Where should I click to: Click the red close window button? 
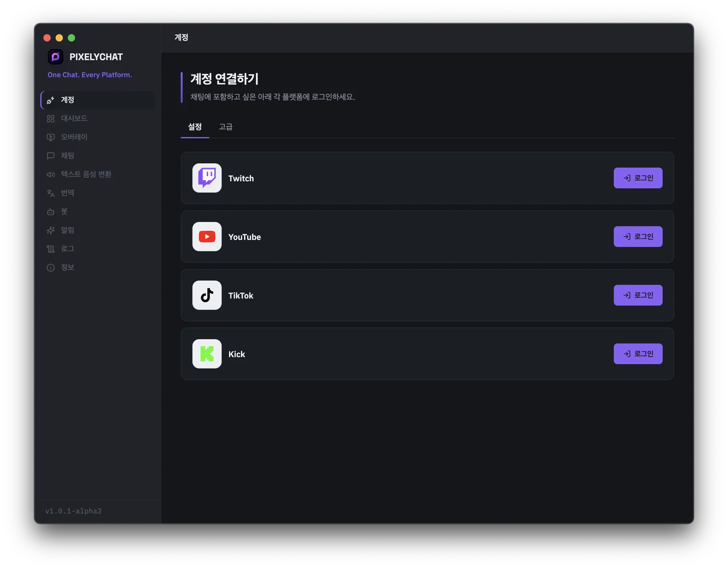(47, 38)
